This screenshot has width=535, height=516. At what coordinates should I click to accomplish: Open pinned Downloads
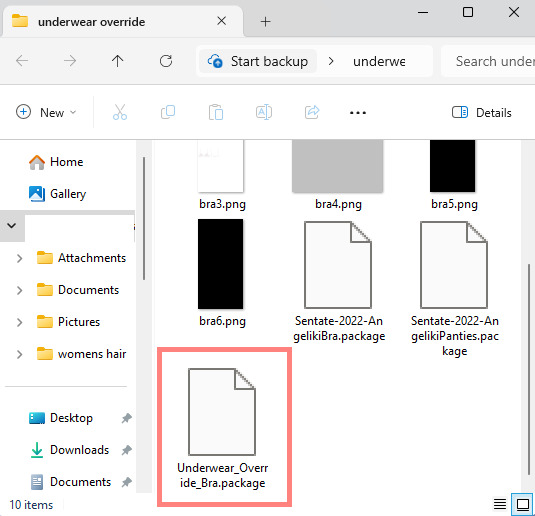tap(69, 450)
